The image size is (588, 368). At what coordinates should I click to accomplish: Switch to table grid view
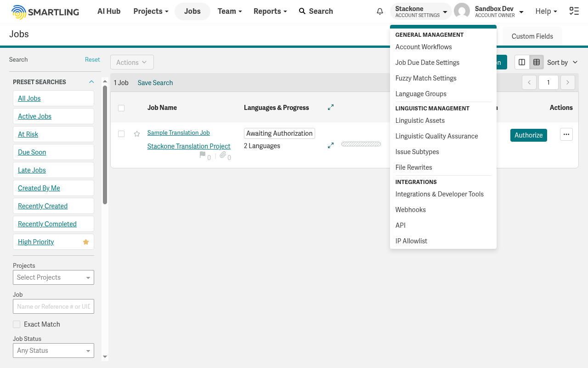(537, 62)
